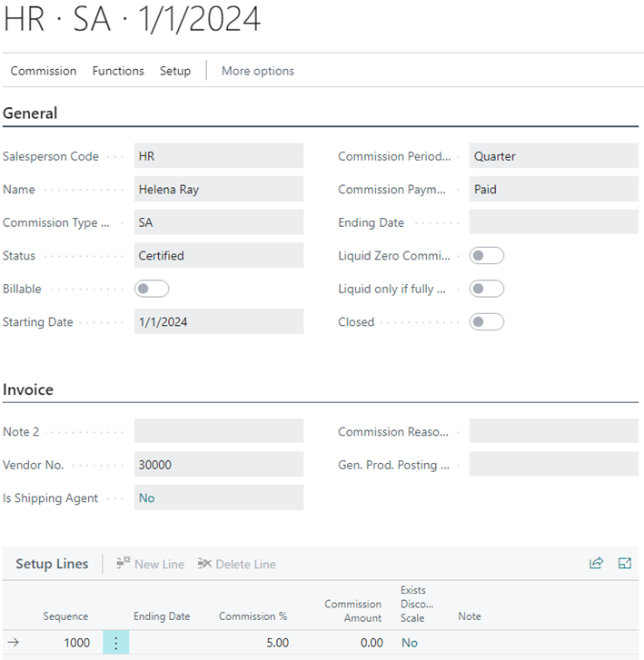644x660 pixels.
Task: Click the Delete Line button label
Action: click(245, 564)
